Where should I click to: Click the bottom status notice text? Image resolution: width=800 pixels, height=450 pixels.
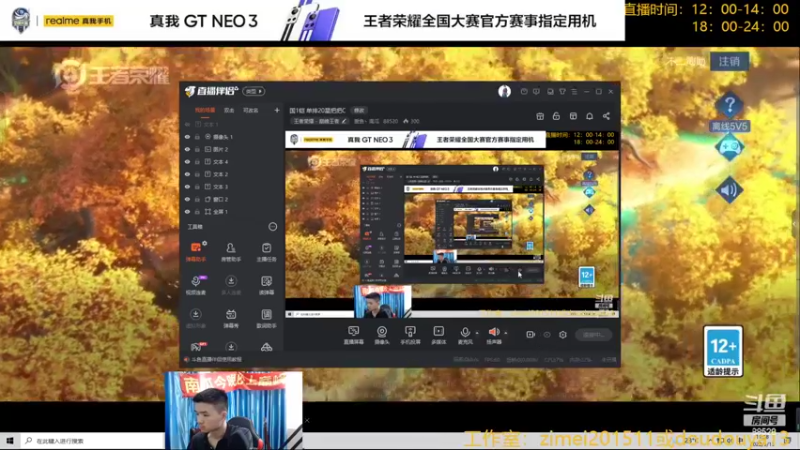point(216,360)
